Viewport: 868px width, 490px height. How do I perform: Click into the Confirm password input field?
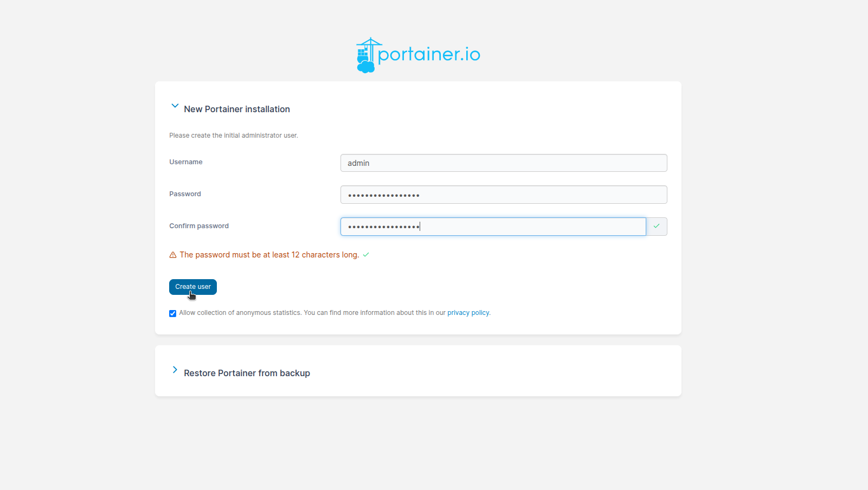493,227
